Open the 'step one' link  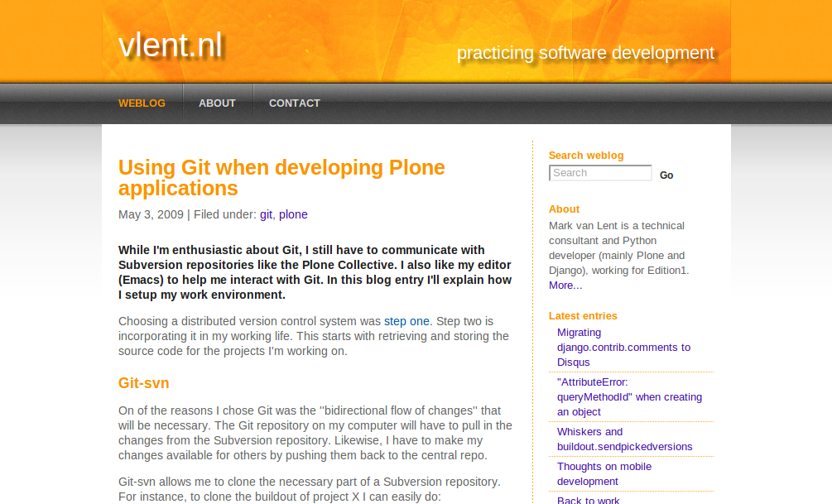(x=406, y=321)
